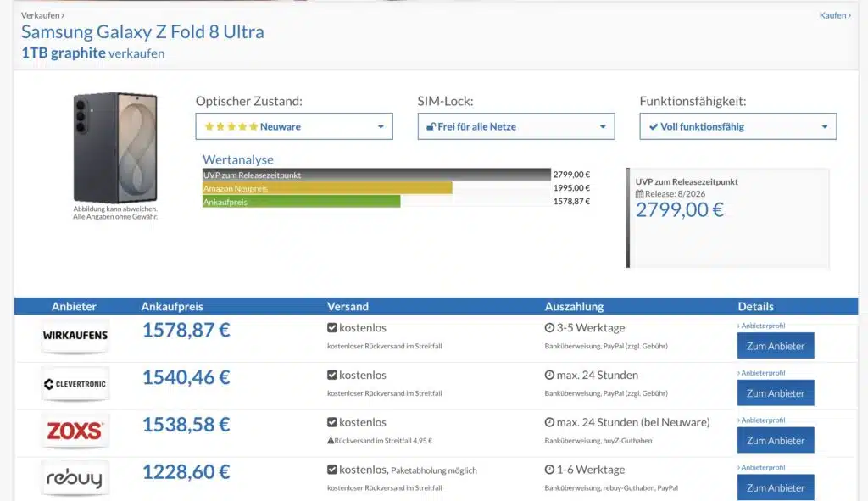This screenshot has height=501, width=868.
Task: Open Anbieterprofil link for rebuy
Action: 761,467
